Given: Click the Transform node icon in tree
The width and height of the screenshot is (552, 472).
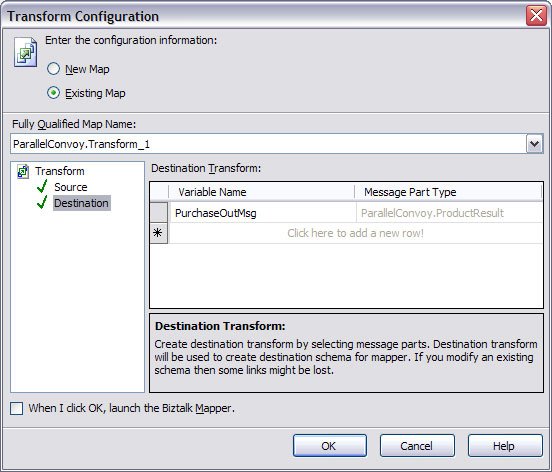Looking at the screenshot, I should click(x=23, y=171).
